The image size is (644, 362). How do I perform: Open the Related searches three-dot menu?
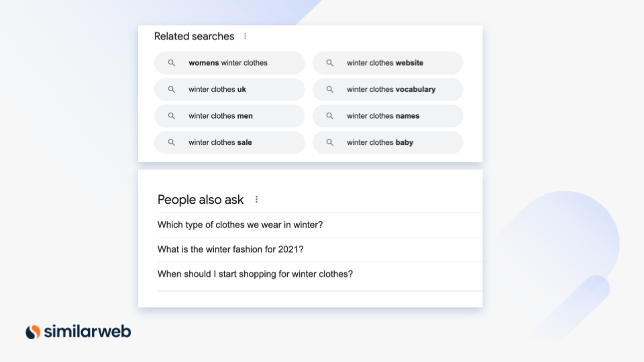pyautogui.click(x=246, y=36)
